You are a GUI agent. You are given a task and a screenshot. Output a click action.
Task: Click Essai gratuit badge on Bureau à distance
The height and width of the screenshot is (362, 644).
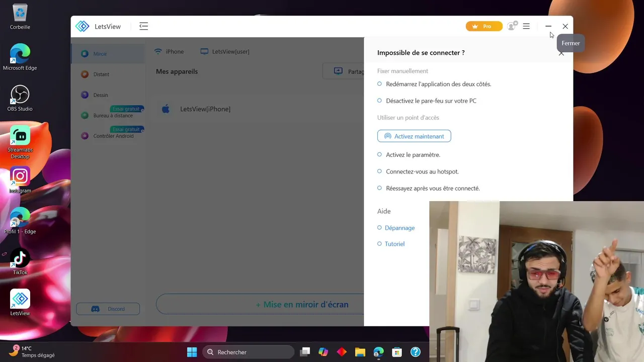(x=127, y=109)
